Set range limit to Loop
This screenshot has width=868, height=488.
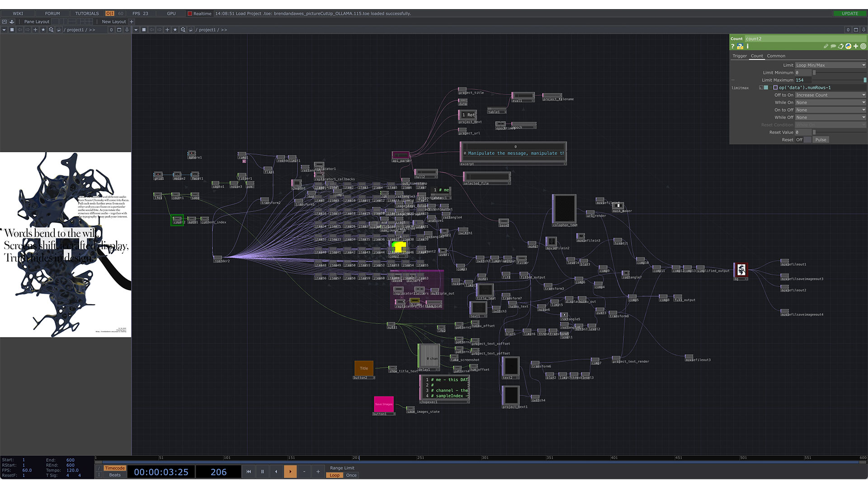[335, 475]
